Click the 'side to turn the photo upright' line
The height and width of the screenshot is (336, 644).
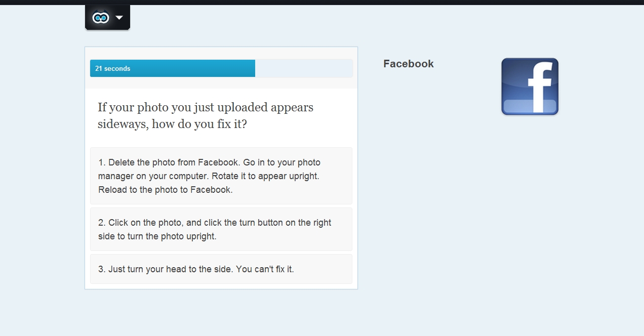157,236
